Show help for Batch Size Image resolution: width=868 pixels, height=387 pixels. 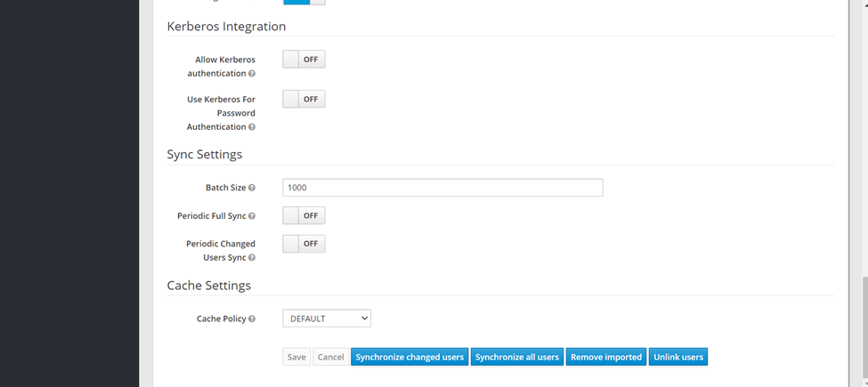click(x=252, y=189)
